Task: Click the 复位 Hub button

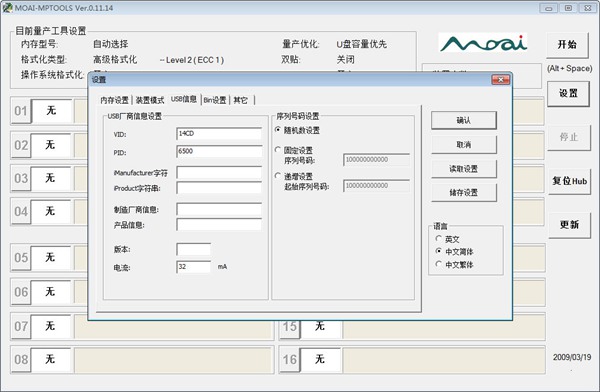Action: pyautogui.click(x=569, y=181)
